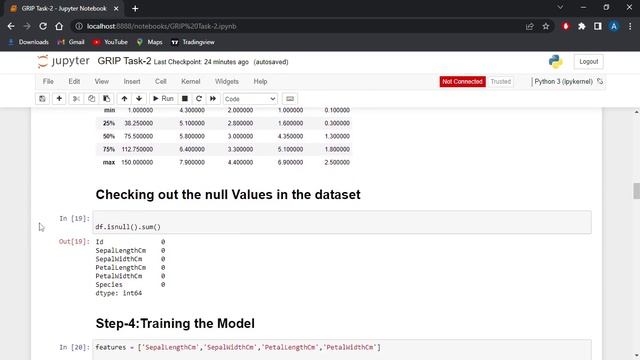The image size is (640, 360).
Task: Run the selected cell
Action: (163, 99)
